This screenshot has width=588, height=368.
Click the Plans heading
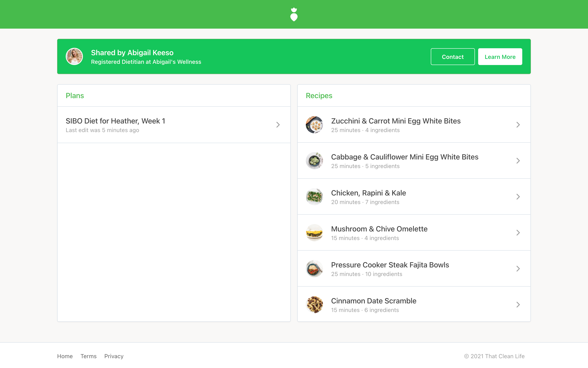click(x=75, y=96)
